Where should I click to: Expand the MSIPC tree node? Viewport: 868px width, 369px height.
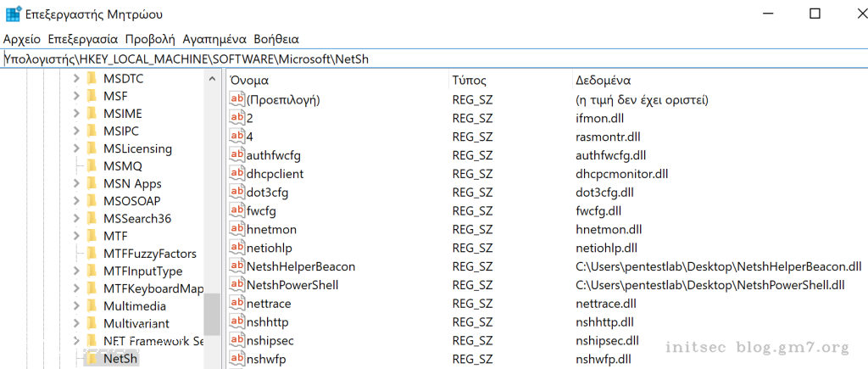pyautogui.click(x=76, y=131)
